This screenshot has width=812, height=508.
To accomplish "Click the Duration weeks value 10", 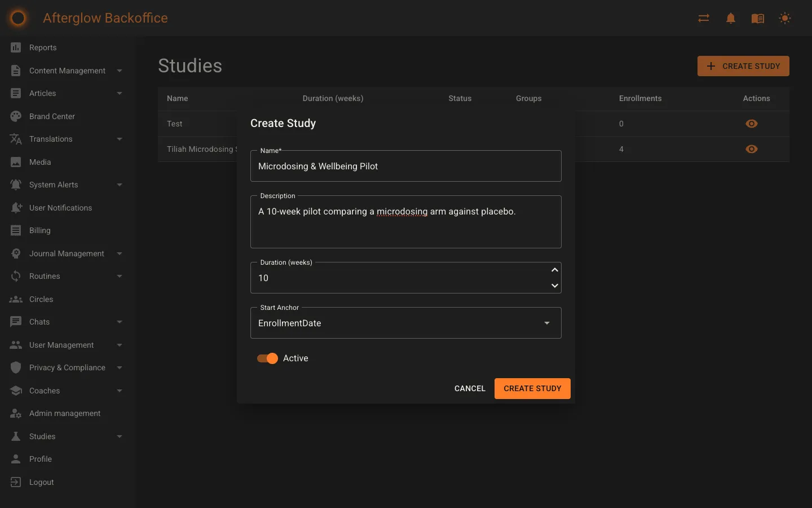I will [263, 278].
